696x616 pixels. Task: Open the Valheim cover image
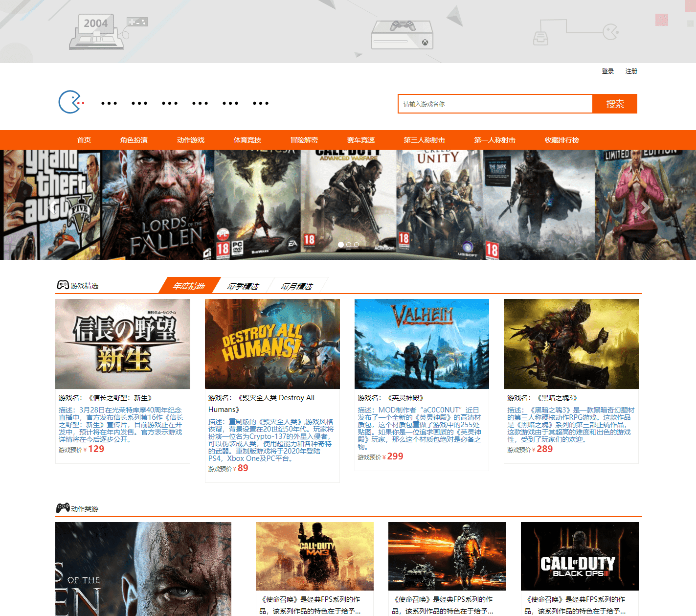(x=422, y=344)
